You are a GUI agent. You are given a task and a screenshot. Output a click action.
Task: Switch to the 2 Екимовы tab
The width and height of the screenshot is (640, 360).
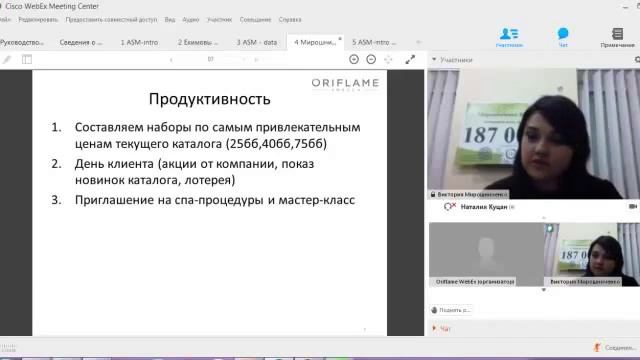(198, 42)
